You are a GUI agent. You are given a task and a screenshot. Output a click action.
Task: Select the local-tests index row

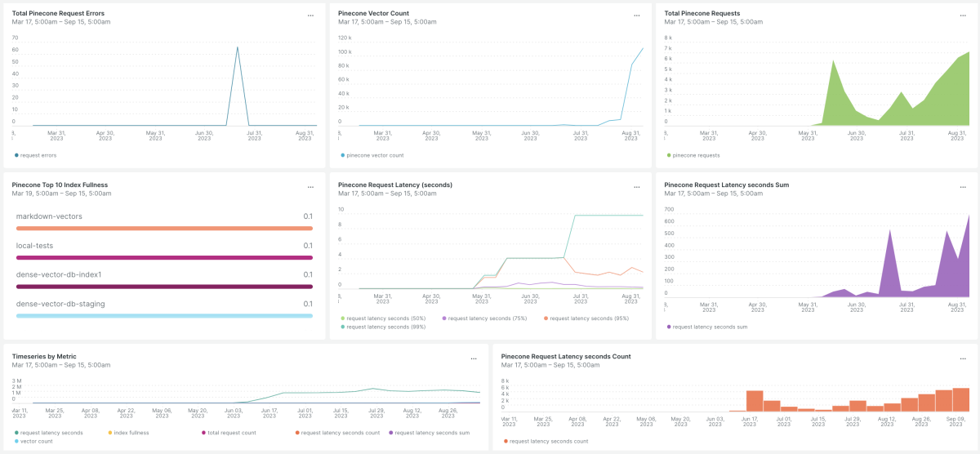164,251
